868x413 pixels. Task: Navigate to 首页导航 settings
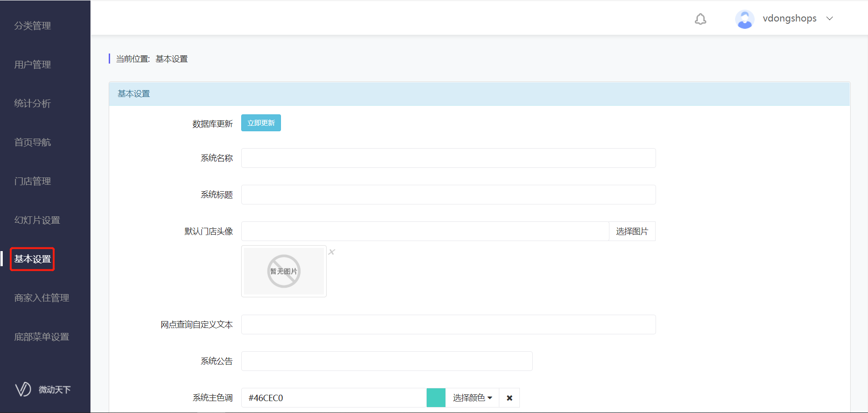(x=32, y=143)
